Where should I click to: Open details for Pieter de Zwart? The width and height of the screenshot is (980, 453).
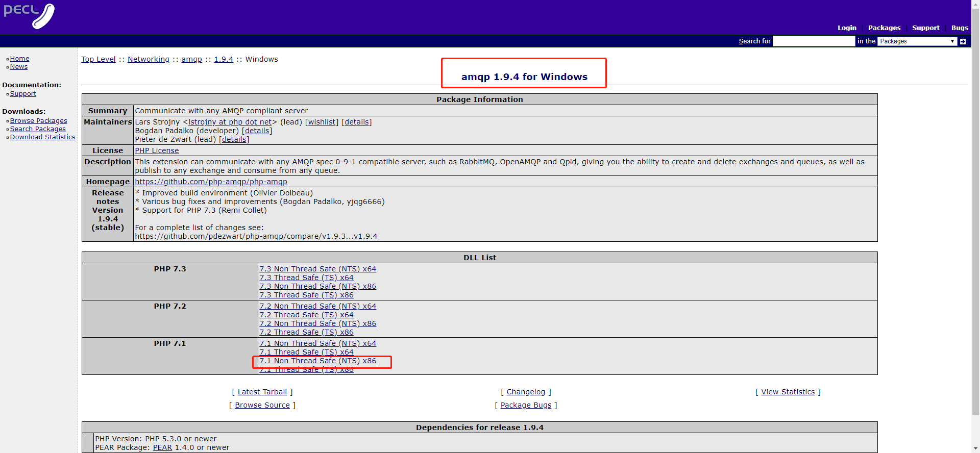click(234, 139)
